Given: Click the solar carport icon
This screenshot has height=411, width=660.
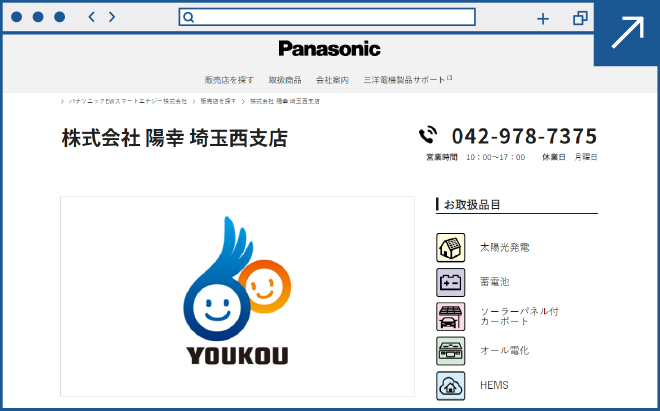Looking at the screenshot, I should 450,317.
